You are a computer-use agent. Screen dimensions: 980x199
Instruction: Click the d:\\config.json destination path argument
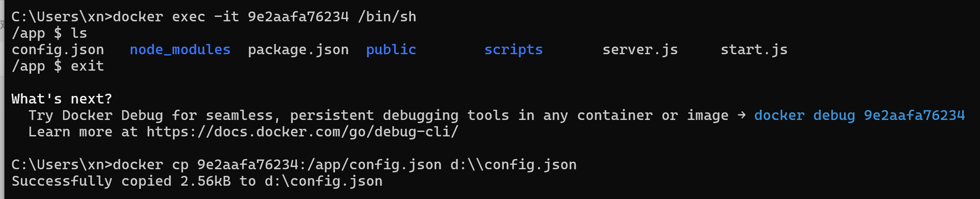pos(513,165)
